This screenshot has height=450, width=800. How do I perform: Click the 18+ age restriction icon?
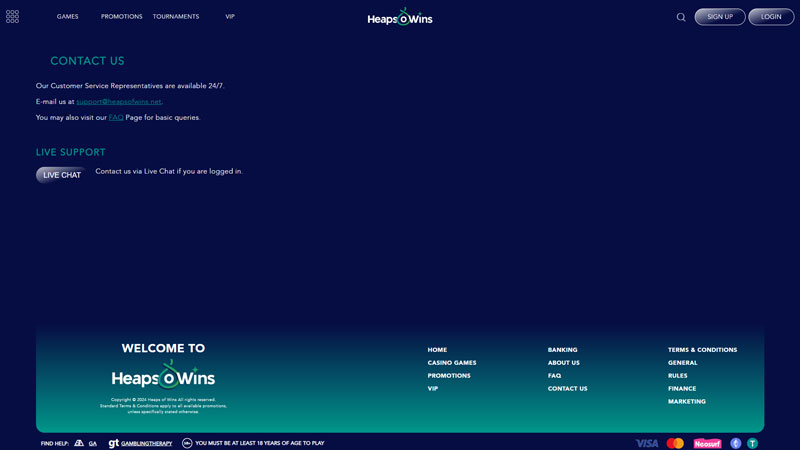point(187,443)
